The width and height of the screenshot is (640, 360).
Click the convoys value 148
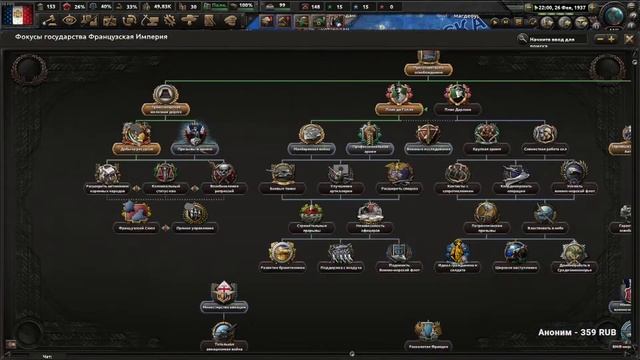point(316,7)
